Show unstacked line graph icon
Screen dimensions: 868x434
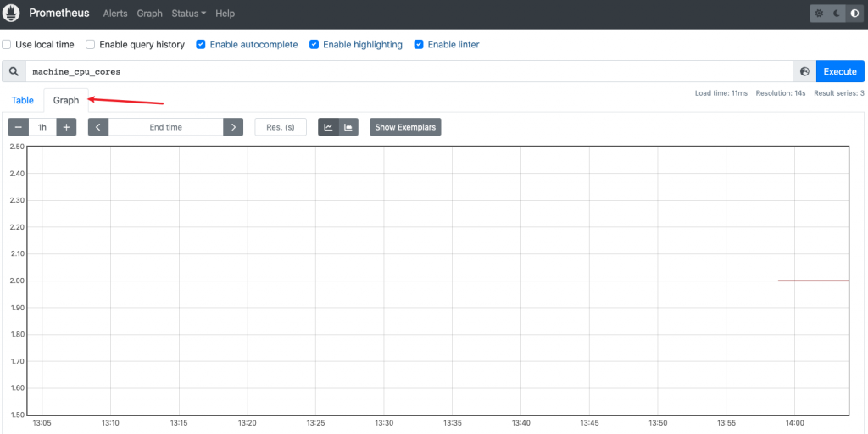[328, 127]
